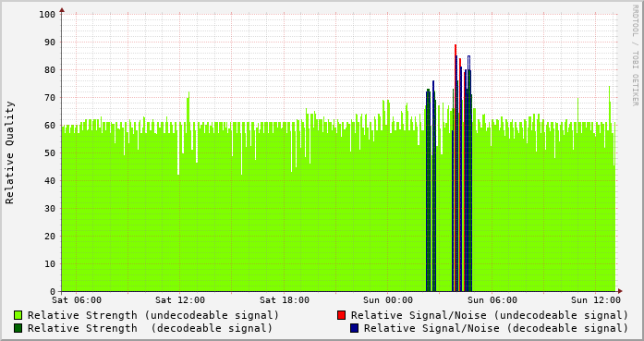Click the red undecodeable Signal/Noise swatch
The width and height of the screenshot is (644, 341).
click(341, 315)
